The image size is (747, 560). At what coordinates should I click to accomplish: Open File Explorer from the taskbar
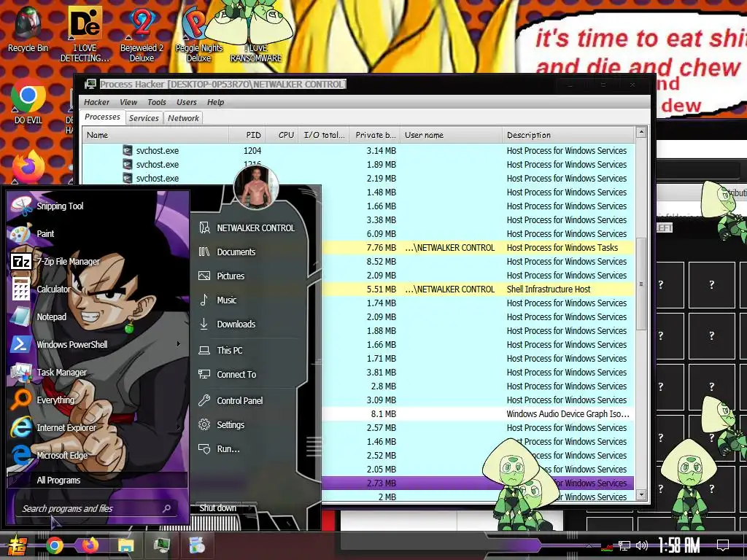125,545
